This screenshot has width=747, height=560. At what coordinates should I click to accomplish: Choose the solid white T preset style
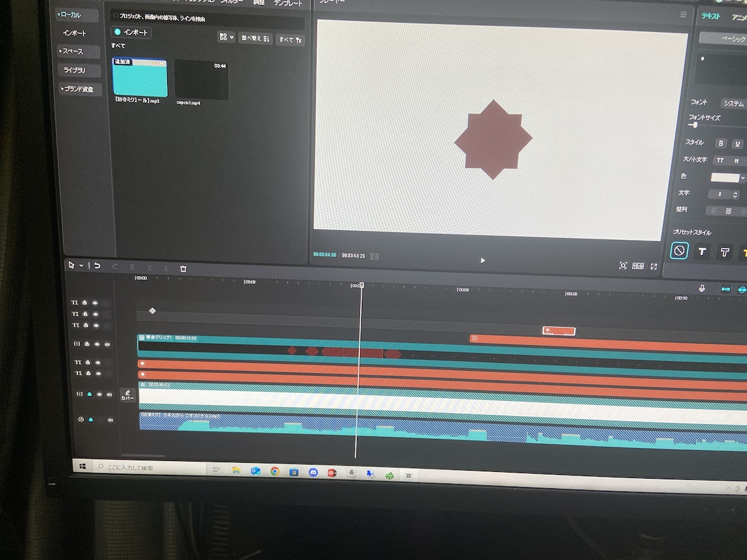702,252
